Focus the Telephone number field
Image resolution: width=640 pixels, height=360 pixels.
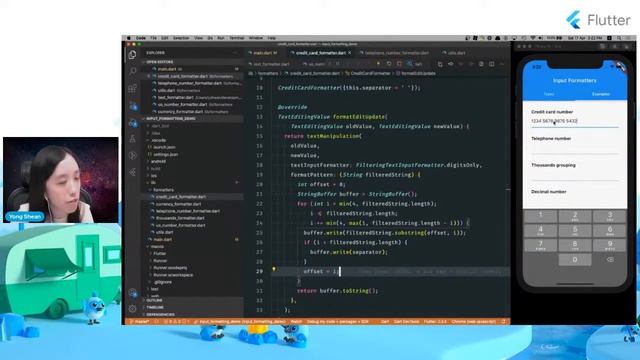click(x=575, y=148)
